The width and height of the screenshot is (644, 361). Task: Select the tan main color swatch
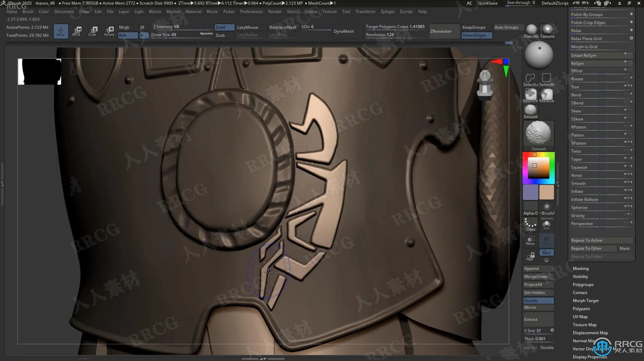pos(546,192)
